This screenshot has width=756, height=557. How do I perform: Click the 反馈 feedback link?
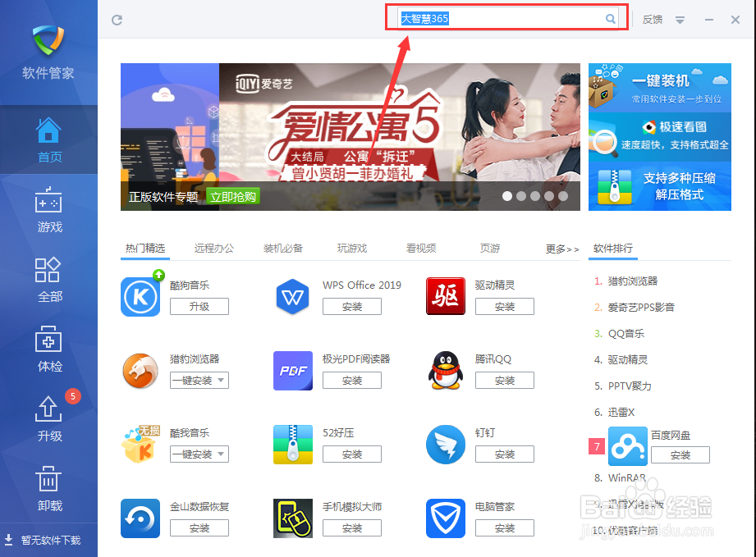point(653,20)
